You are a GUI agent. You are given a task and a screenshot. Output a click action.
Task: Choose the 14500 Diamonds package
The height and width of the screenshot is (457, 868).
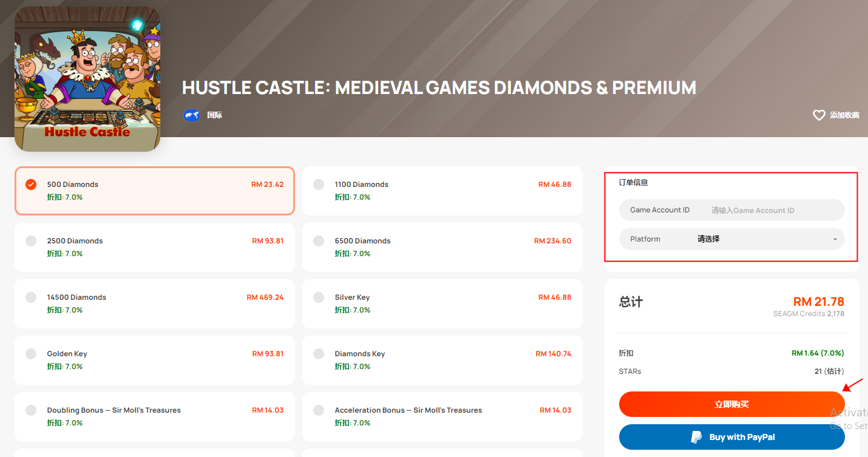click(x=155, y=303)
